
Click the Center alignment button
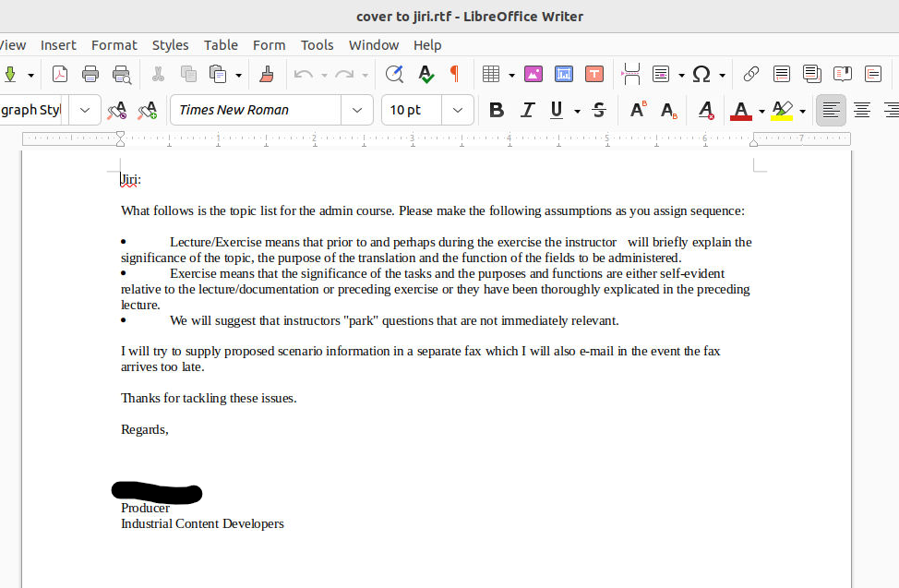click(862, 110)
